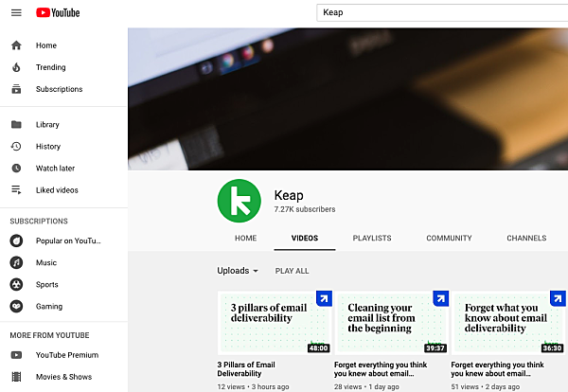Click the Keap channel name heading

[289, 195]
